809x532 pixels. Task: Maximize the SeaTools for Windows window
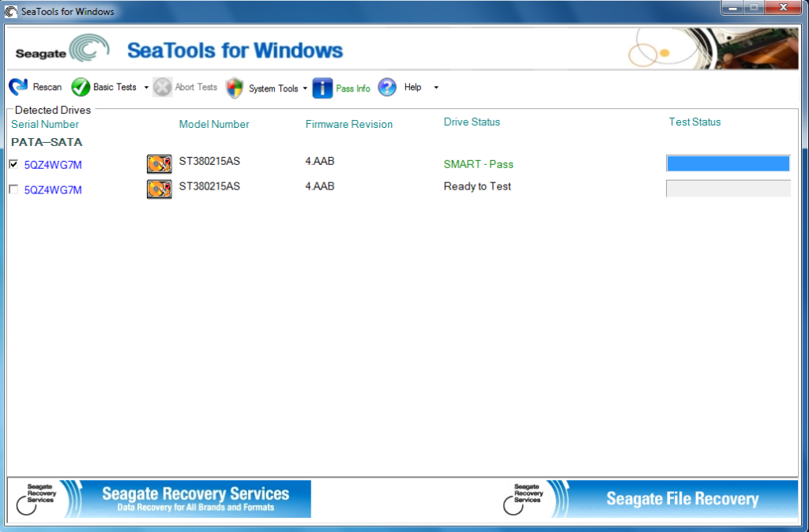(x=754, y=8)
